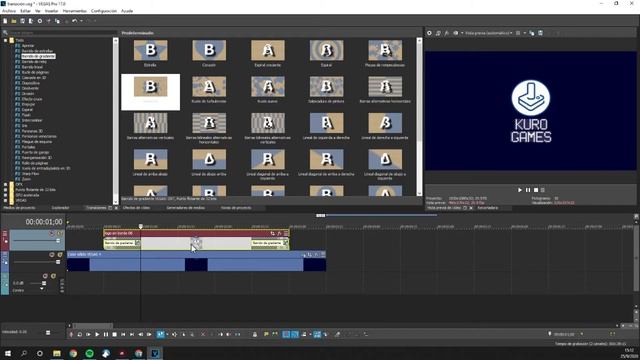Image resolution: width=640 pixels, height=360 pixels.
Task: Click the Undo arrow in the top toolbar
Action: point(74,21)
